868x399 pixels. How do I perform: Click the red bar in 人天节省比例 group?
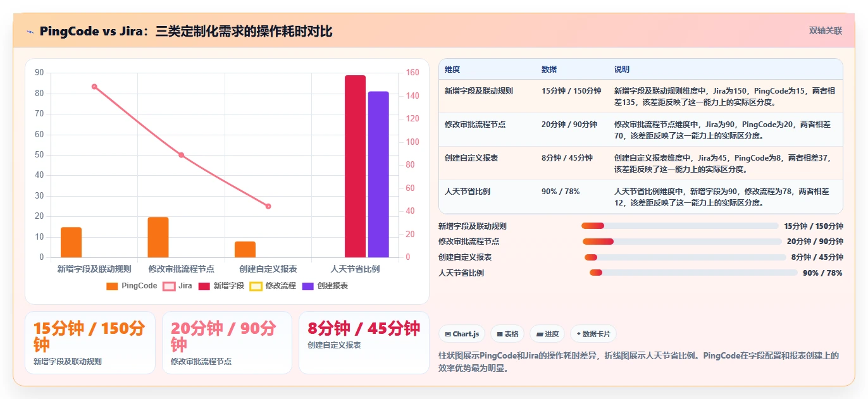coord(355,166)
